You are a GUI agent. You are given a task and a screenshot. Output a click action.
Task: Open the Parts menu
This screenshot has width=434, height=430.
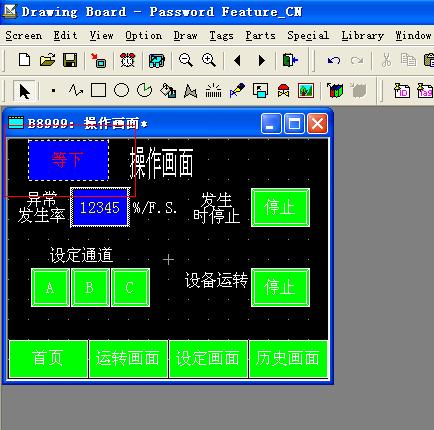click(x=260, y=36)
